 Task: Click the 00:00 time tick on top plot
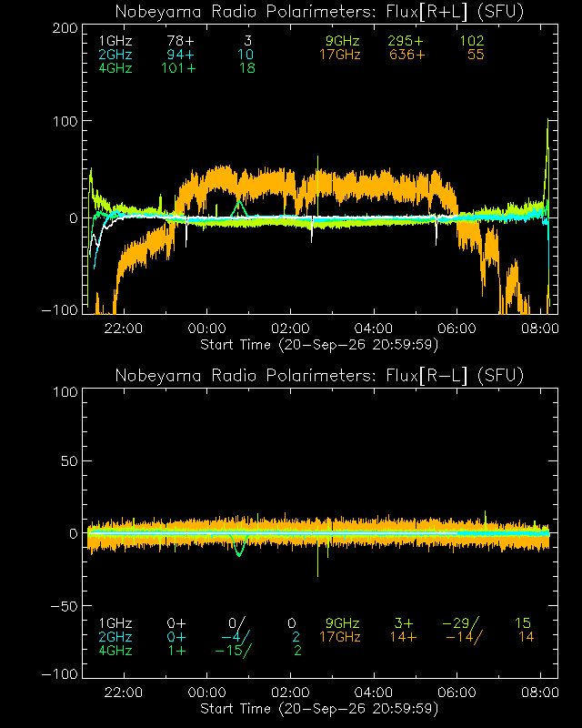207,329
